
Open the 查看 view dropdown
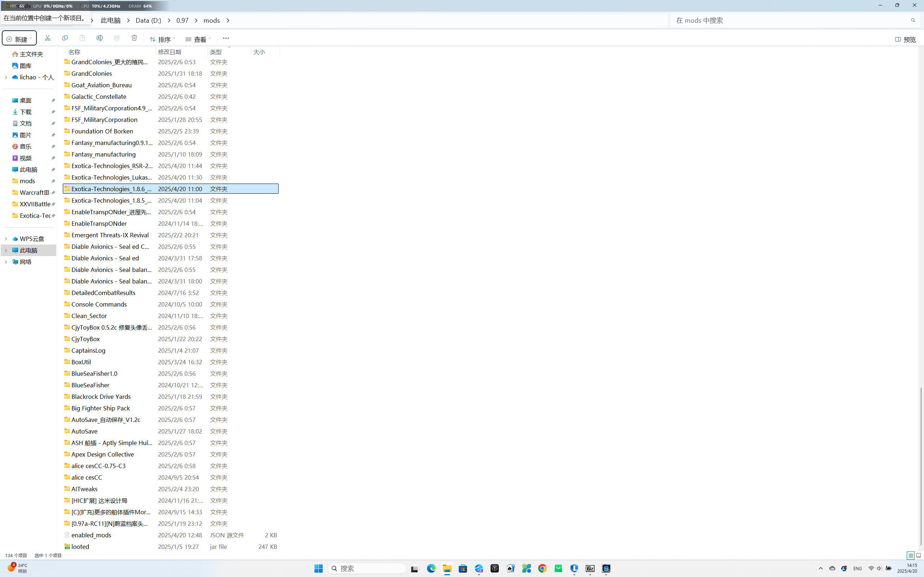coord(198,39)
